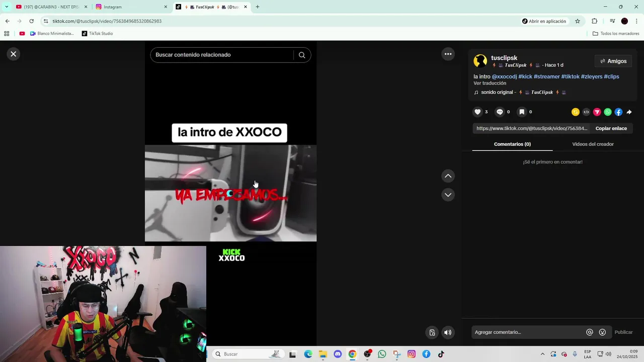Open comments via the speech bubble icon

(x=500, y=112)
